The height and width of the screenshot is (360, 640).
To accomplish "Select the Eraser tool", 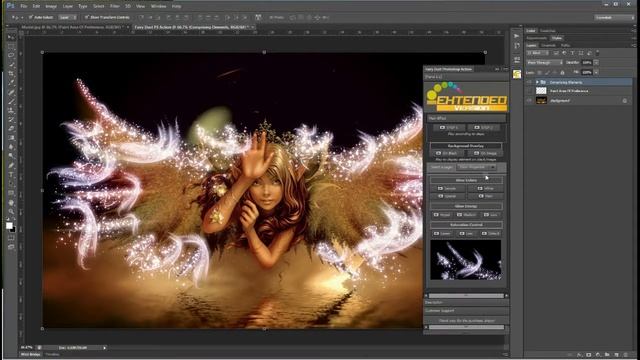I will pyautogui.click(x=11, y=129).
